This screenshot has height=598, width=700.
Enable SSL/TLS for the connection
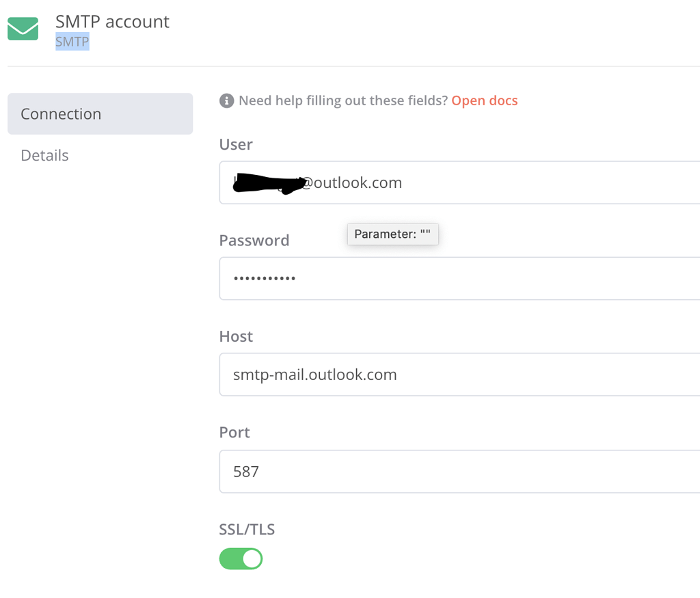coord(241,558)
